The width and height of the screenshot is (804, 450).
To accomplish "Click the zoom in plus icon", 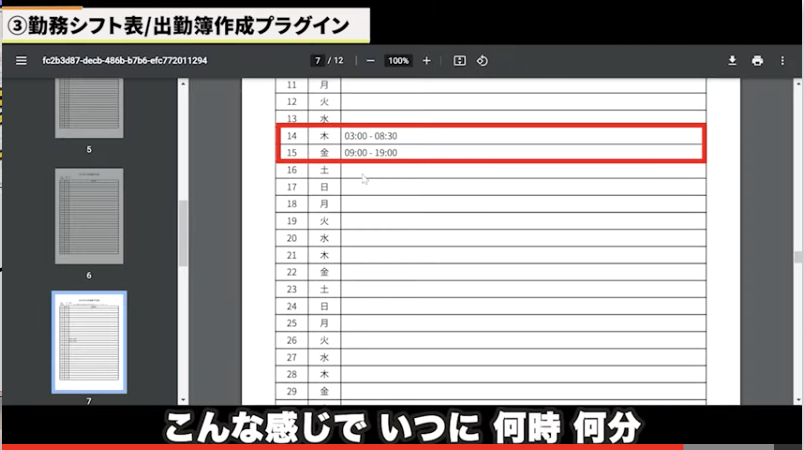I will pos(427,61).
